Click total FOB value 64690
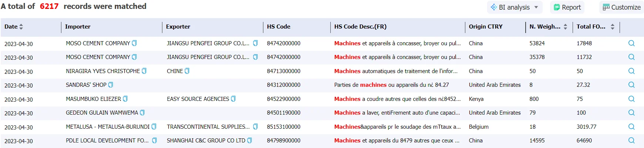Screen dimensions: 644x148 [x=584, y=141]
